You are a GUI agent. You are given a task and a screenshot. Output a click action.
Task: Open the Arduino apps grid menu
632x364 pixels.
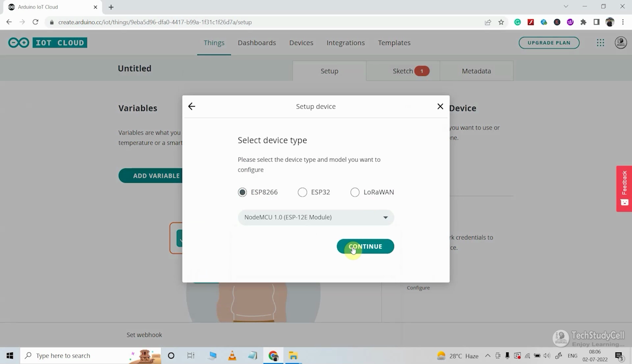pyautogui.click(x=600, y=43)
